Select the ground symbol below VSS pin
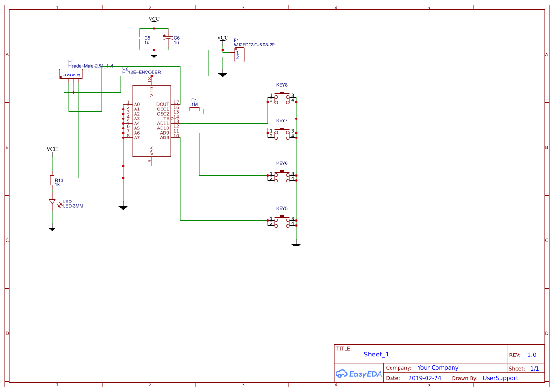This screenshot has height=392, width=554. [x=123, y=207]
